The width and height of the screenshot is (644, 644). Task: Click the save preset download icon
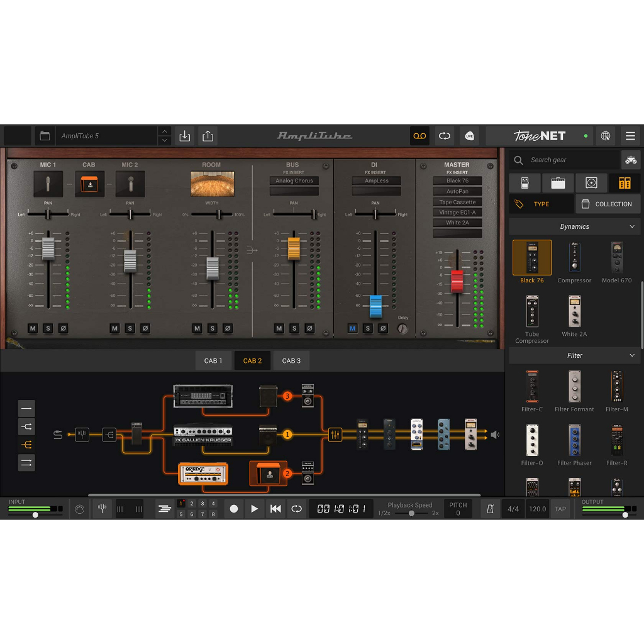point(185,136)
